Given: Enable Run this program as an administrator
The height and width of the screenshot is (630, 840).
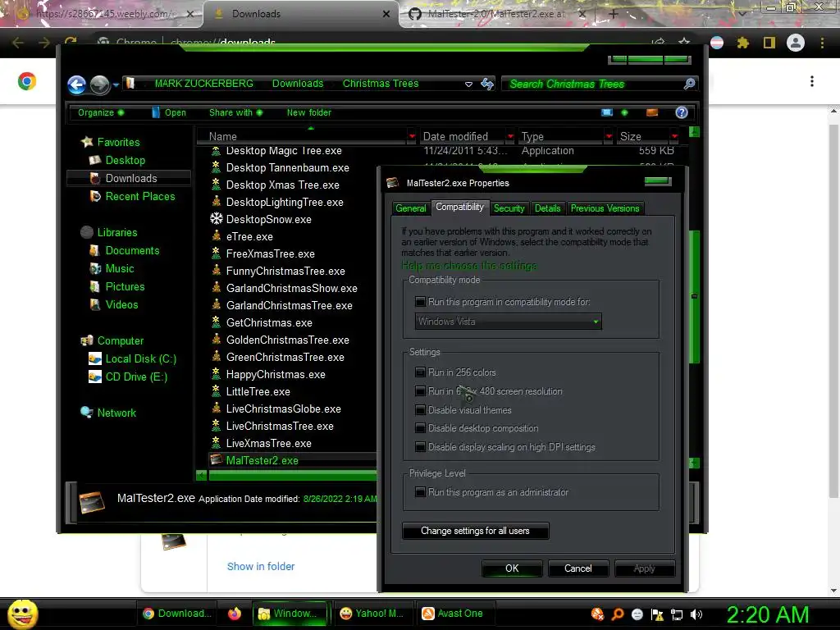Looking at the screenshot, I should [421, 492].
